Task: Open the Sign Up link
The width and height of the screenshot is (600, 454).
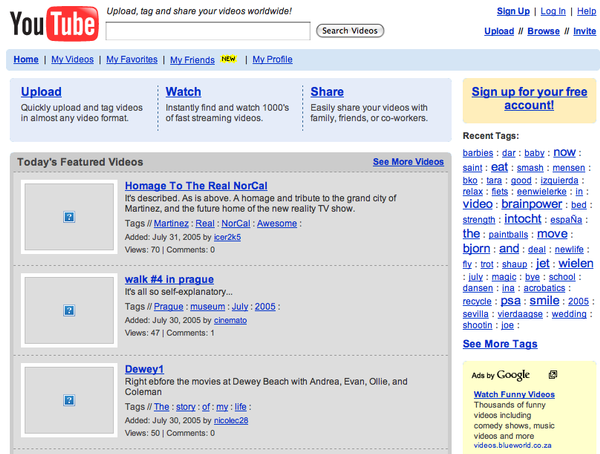Action: tap(513, 11)
